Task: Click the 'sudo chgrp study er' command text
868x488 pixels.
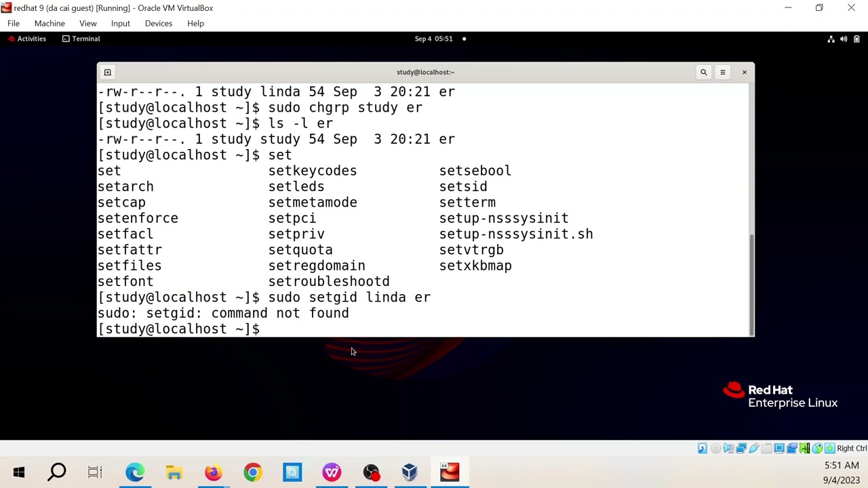Action: click(345, 108)
